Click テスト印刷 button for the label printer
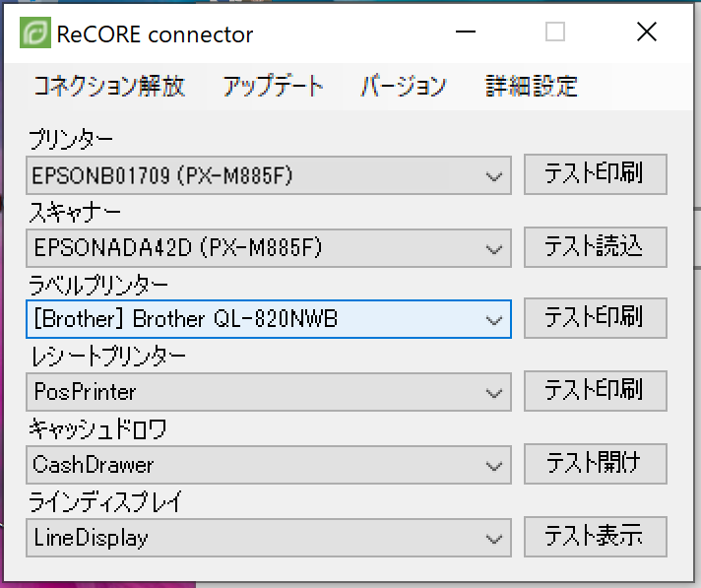The image size is (701, 588). pyautogui.click(x=596, y=318)
